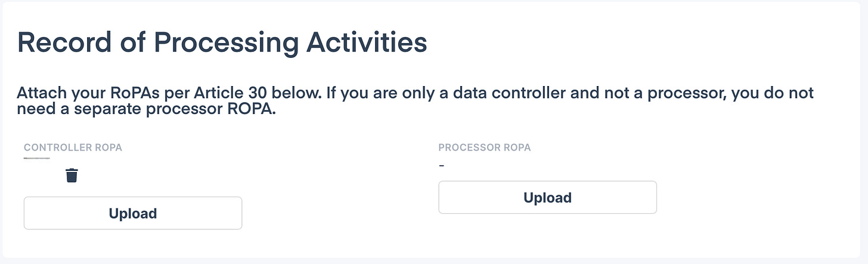
Task: View the existing Controller ROPA attachment
Action: (37, 159)
